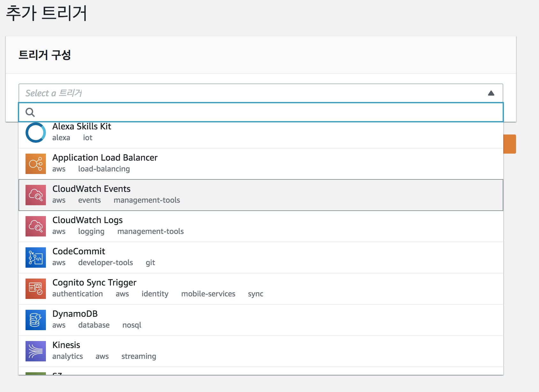The height and width of the screenshot is (392, 539).
Task: Click the CloudWatch Events icon
Action: [36, 195]
